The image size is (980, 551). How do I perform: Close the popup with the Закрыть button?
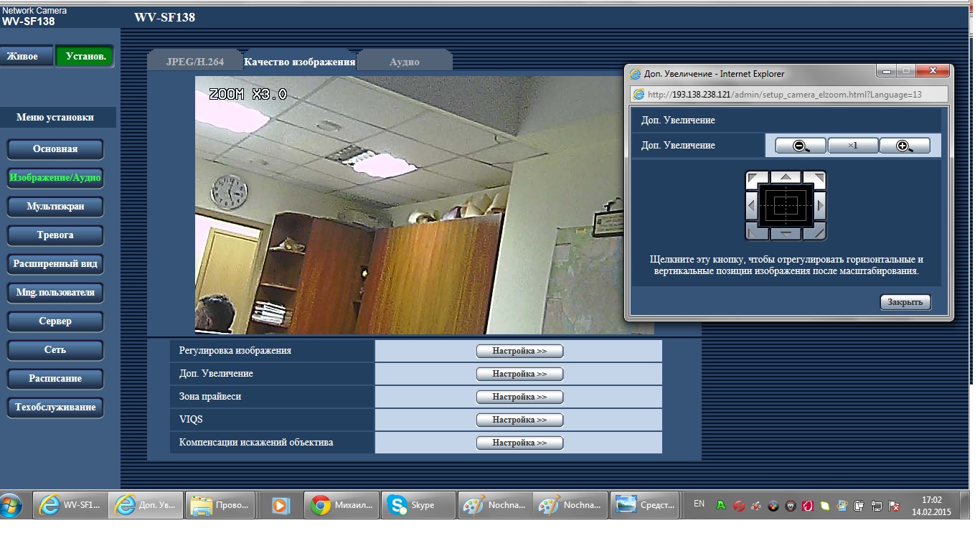pyautogui.click(x=905, y=302)
